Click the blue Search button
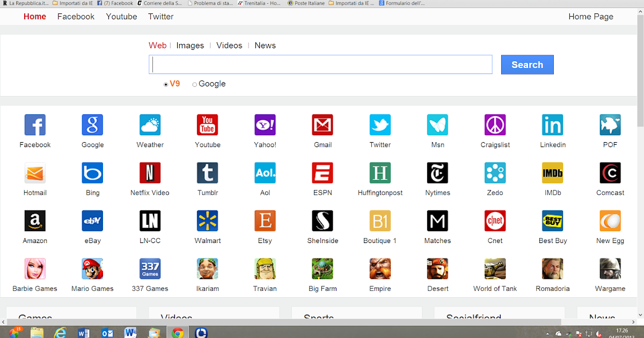This screenshot has height=338, width=644. [527, 65]
